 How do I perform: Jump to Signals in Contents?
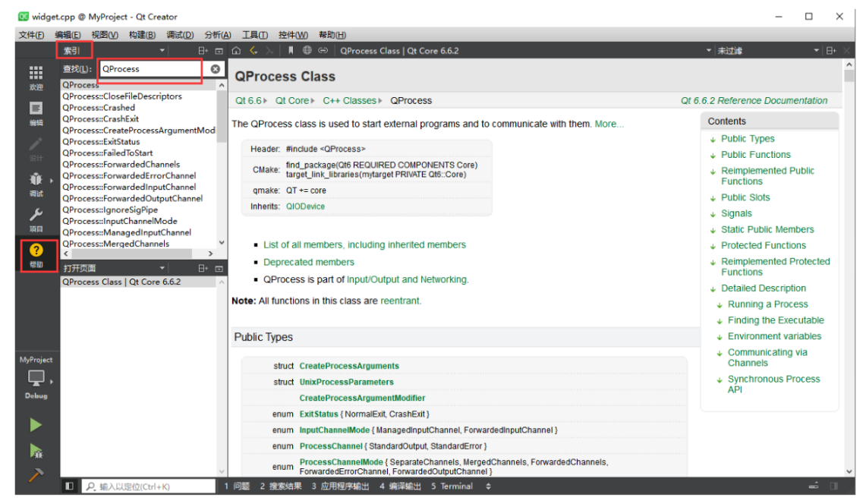click(736, 213)
